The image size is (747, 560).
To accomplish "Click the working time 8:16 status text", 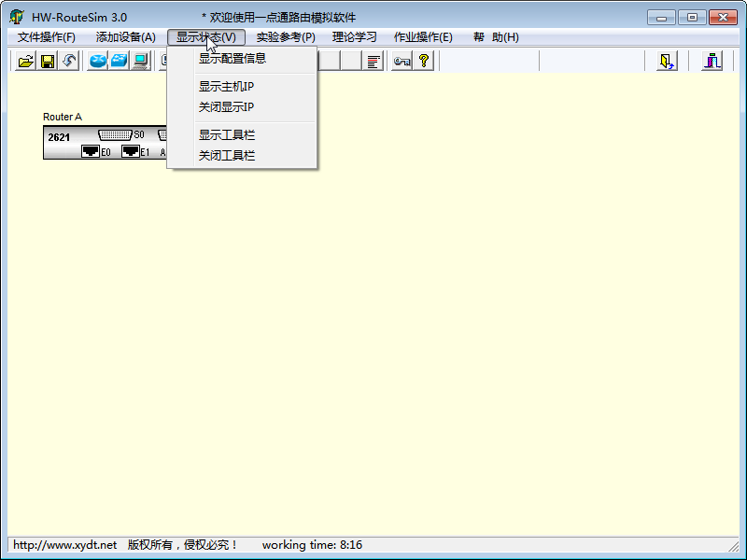I will 312,545.
